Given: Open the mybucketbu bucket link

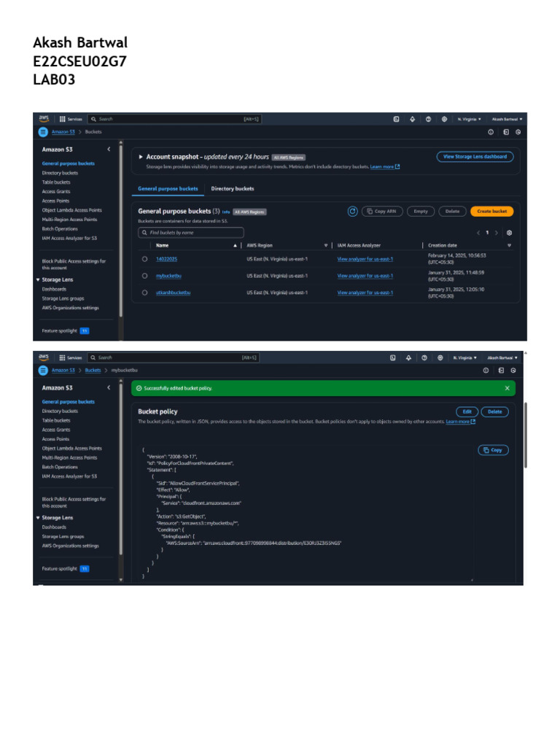Looking at the screenshot, I should click(x=168, y=276).
